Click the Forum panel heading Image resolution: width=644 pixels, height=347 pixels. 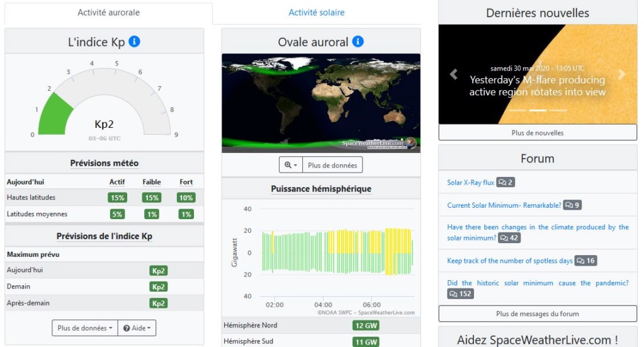(538, 159)
